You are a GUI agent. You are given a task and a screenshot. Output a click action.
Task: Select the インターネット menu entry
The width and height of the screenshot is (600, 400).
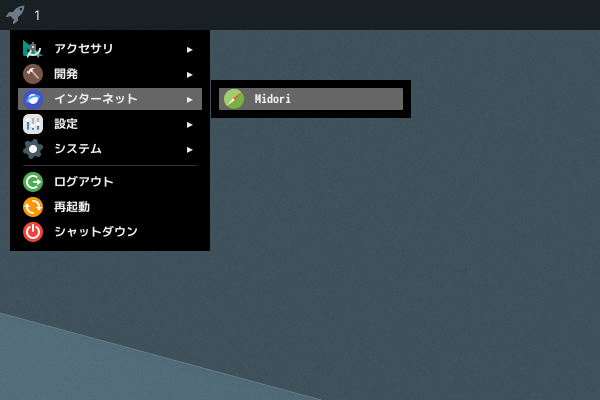tap(110, 99)
